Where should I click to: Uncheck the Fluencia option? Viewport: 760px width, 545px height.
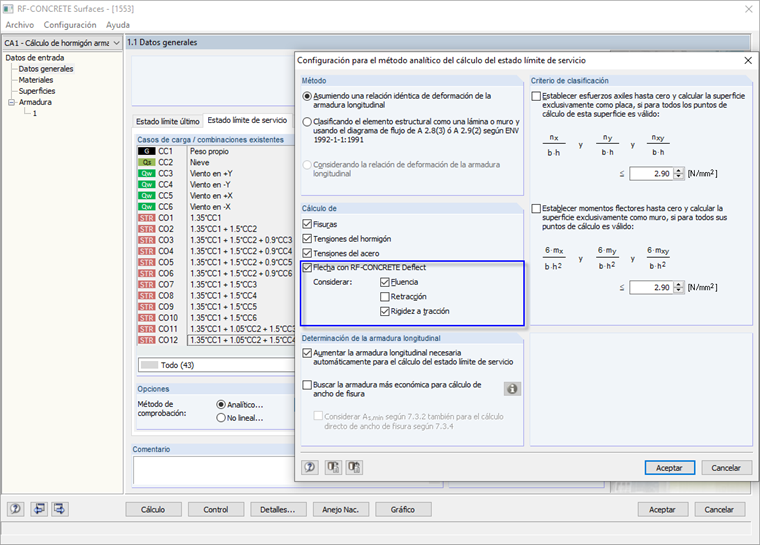(x=385, y=282)
